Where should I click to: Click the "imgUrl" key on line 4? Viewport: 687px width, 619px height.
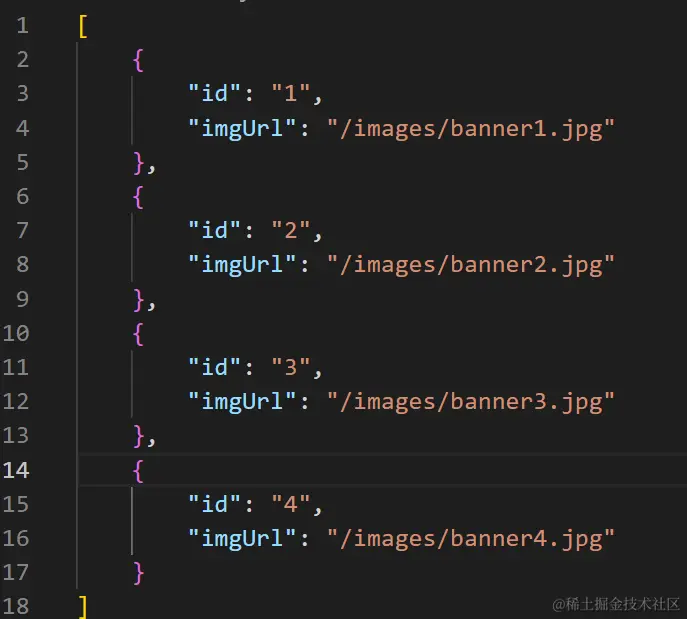(242, 129)
